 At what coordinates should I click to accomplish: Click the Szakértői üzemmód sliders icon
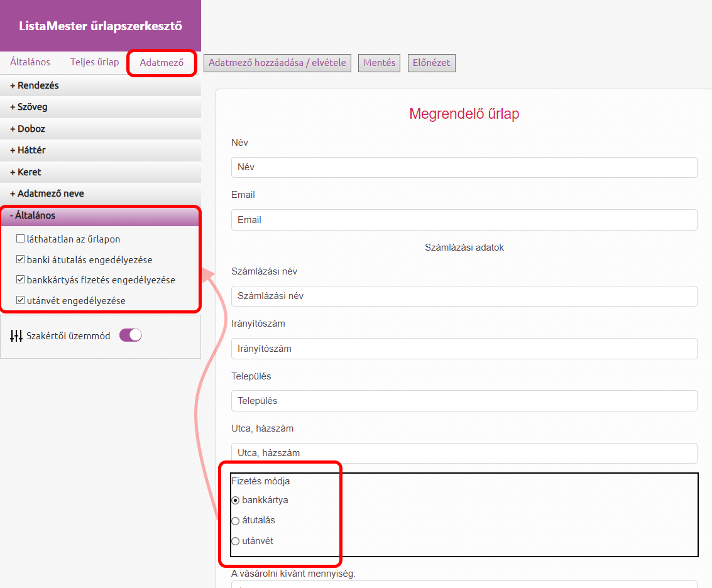click(x=16, y=335)
